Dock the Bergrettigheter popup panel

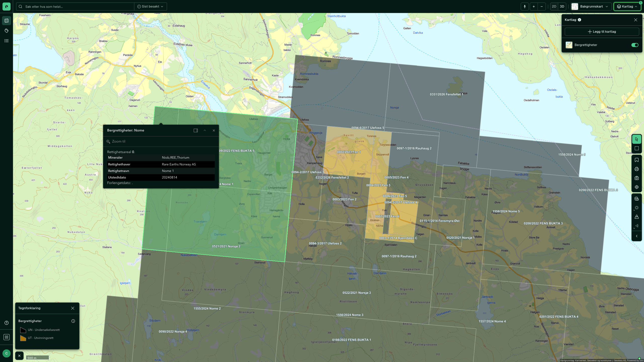[x=196, y=130]
